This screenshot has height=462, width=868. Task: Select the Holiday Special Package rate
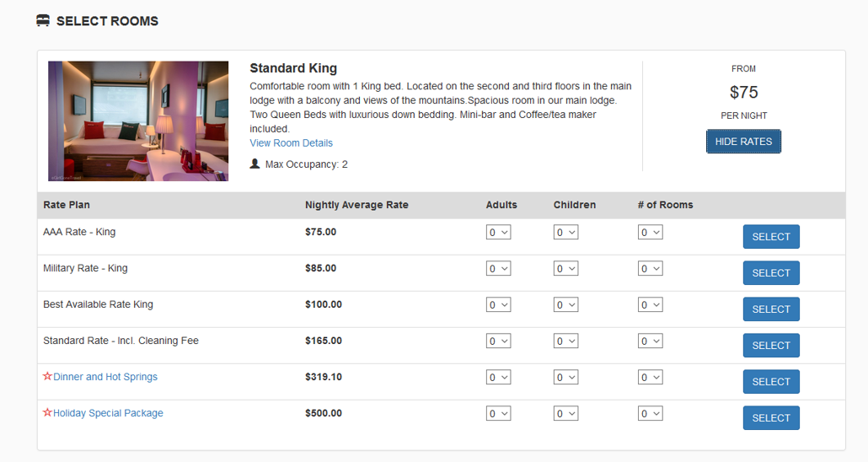tap(771, 417)
